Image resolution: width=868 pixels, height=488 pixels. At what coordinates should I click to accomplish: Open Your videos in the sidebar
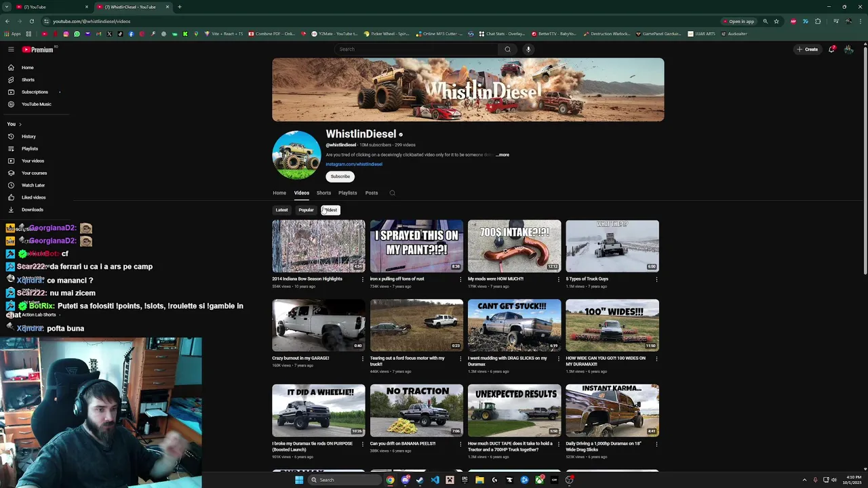(x=33, y=161)
